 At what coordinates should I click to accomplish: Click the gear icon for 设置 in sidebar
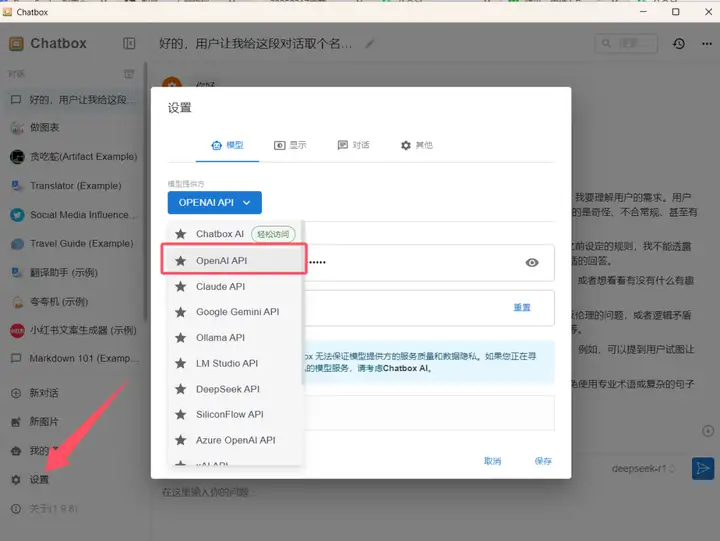pos(16,479)
